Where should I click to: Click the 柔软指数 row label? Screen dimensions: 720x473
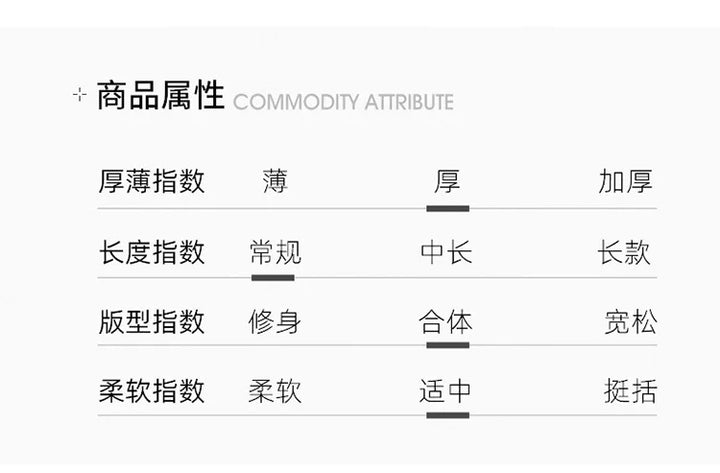coord(152,391)
